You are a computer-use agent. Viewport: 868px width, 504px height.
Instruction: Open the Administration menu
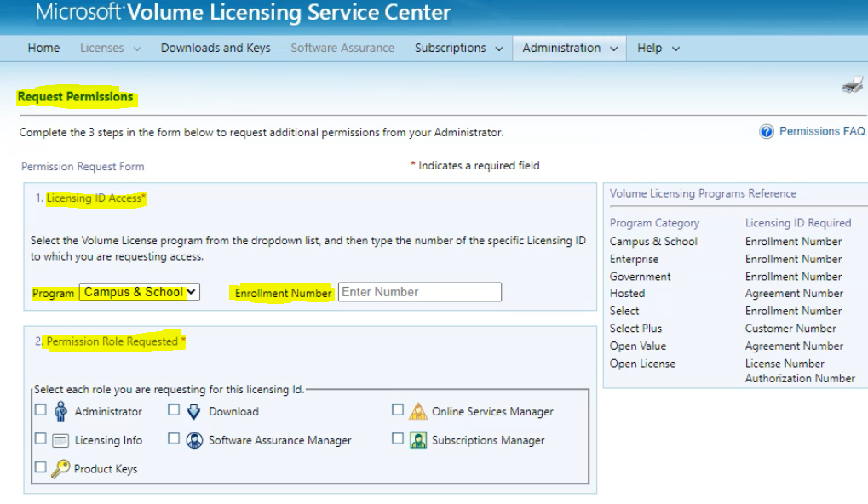tap(561, 49)
